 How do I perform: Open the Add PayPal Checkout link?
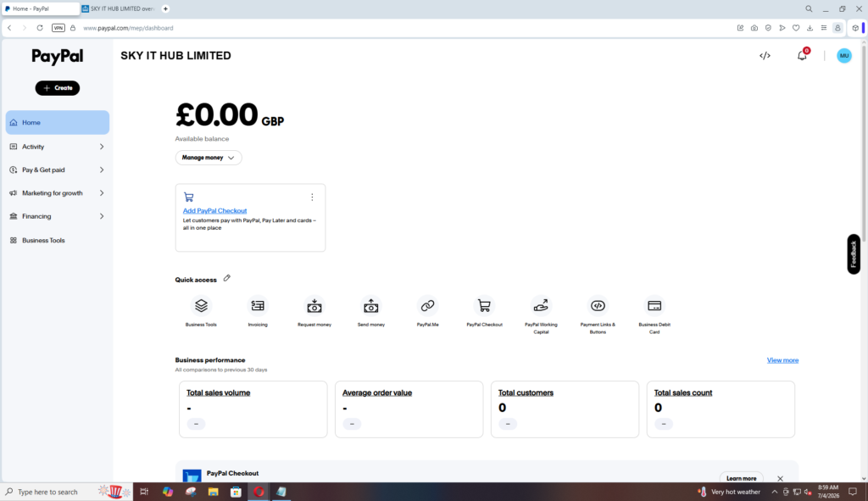tap(214, 210)
